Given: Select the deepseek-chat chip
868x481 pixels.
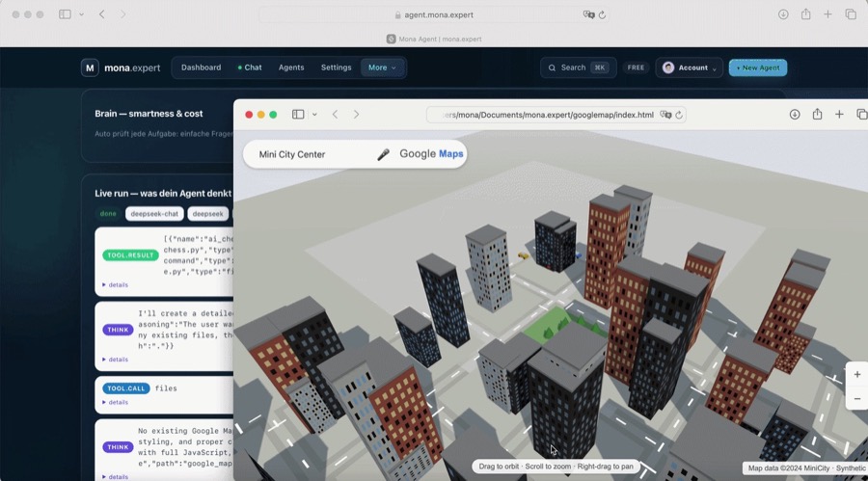Looking at the screenshot, I should [154, 214].
